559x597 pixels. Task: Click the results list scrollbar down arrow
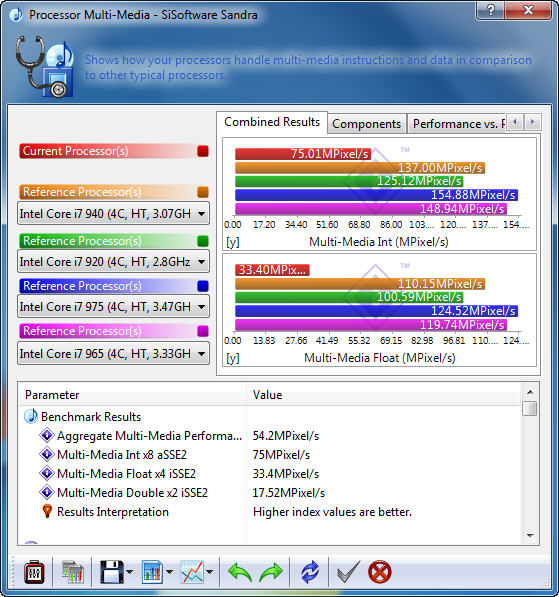[x=530, y=535]
